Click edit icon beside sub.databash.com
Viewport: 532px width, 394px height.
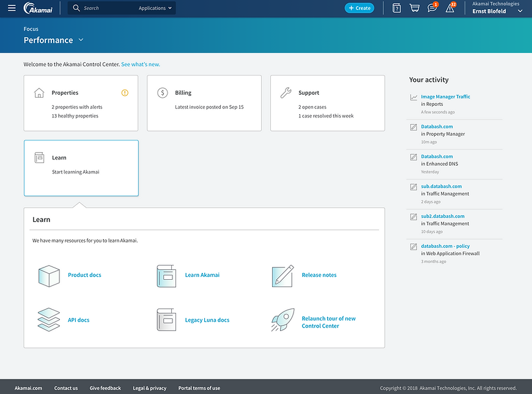click(413, 187)
